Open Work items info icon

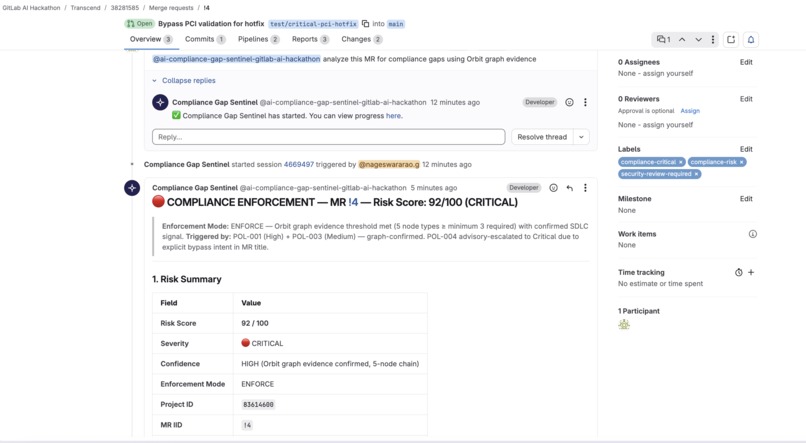[x=753, y=234]
